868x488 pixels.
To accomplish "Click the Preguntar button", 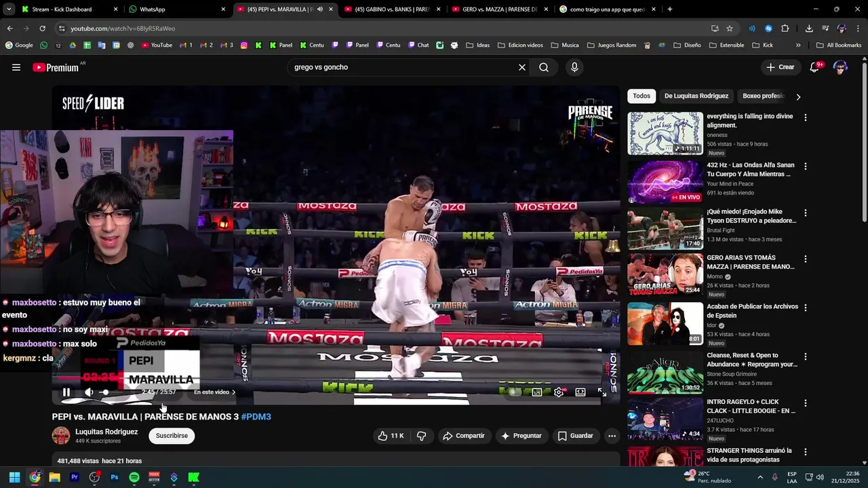I will pos(521,436).
